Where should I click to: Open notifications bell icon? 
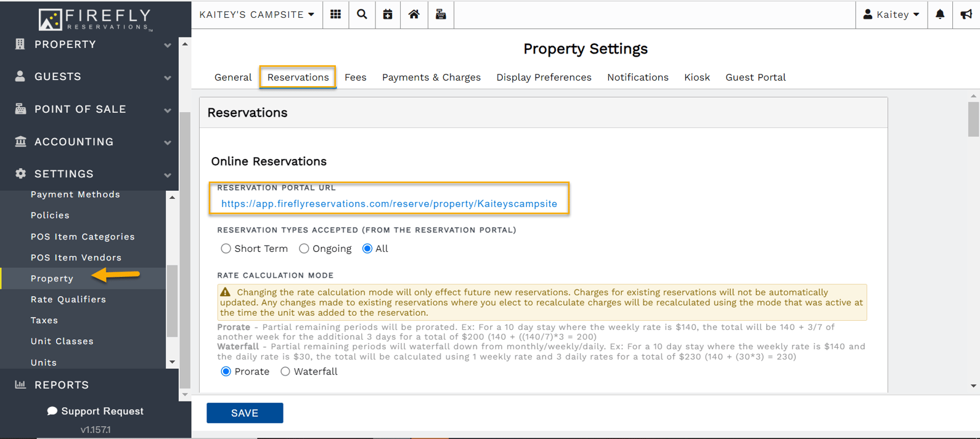[939, 14]
